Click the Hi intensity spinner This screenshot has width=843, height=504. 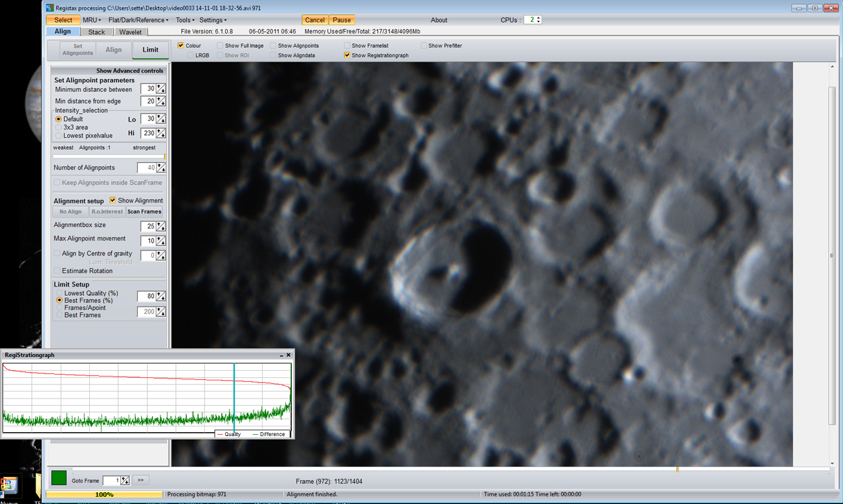pos(161,133)
